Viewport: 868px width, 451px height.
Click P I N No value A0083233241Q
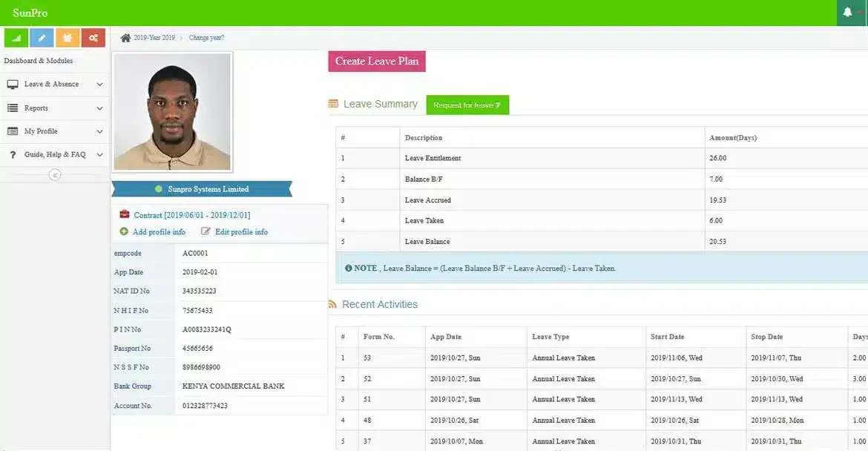(206, 330)
